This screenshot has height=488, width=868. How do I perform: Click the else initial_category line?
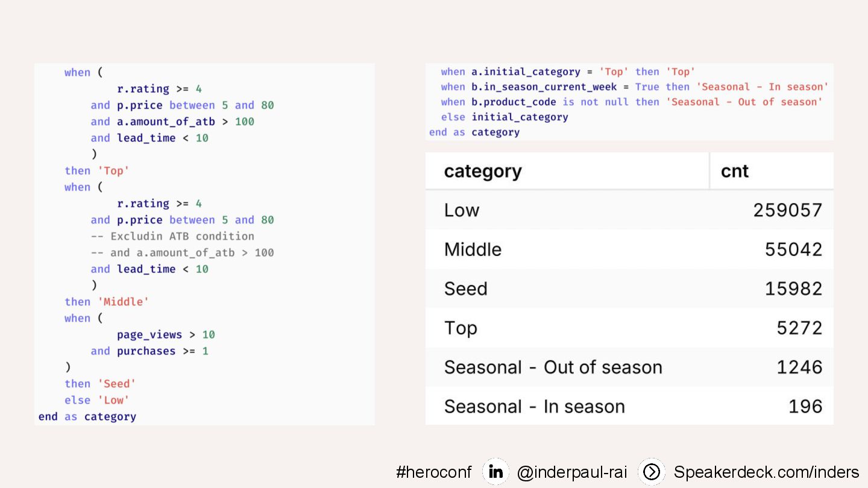point(505,117)
